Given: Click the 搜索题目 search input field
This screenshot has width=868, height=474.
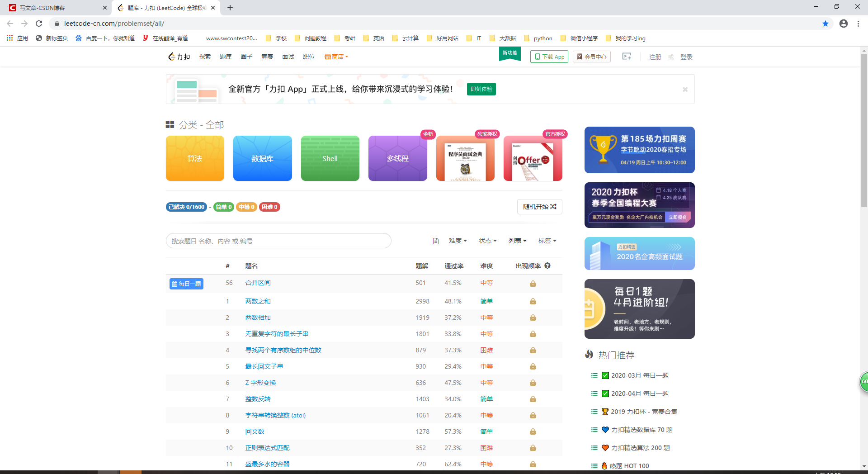Looking at the screenshot, I should coord(278,241).
